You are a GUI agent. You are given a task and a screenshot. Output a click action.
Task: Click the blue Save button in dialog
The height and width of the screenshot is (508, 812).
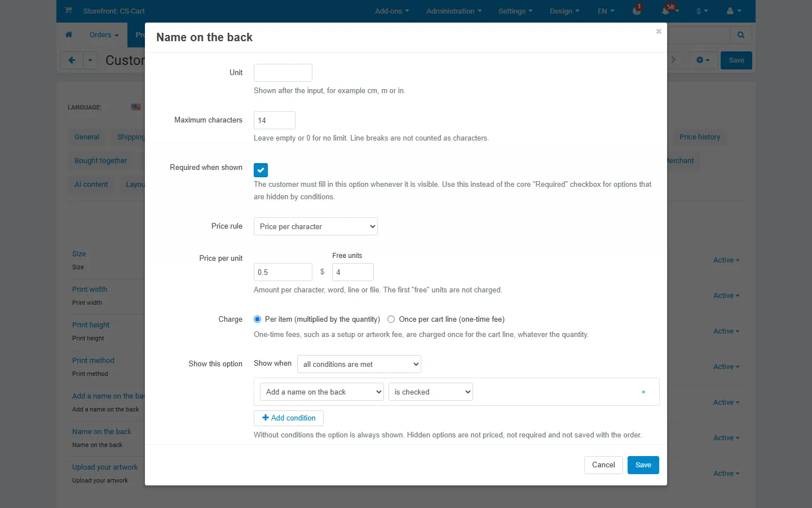click(643, 465)
